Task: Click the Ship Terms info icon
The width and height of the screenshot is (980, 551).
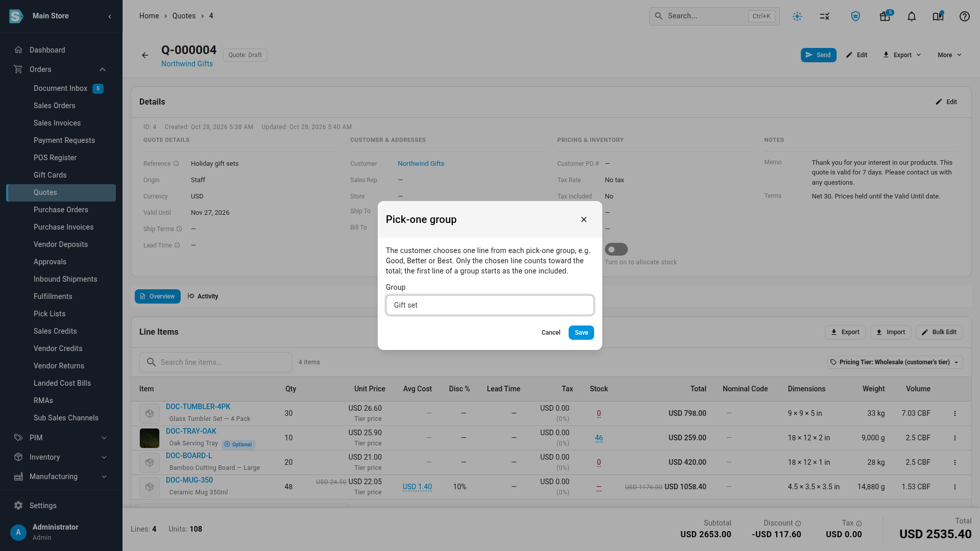Action: 179,229
